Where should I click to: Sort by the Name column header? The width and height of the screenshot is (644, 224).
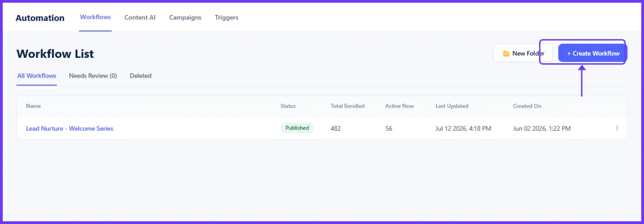(x=33, y=106)
